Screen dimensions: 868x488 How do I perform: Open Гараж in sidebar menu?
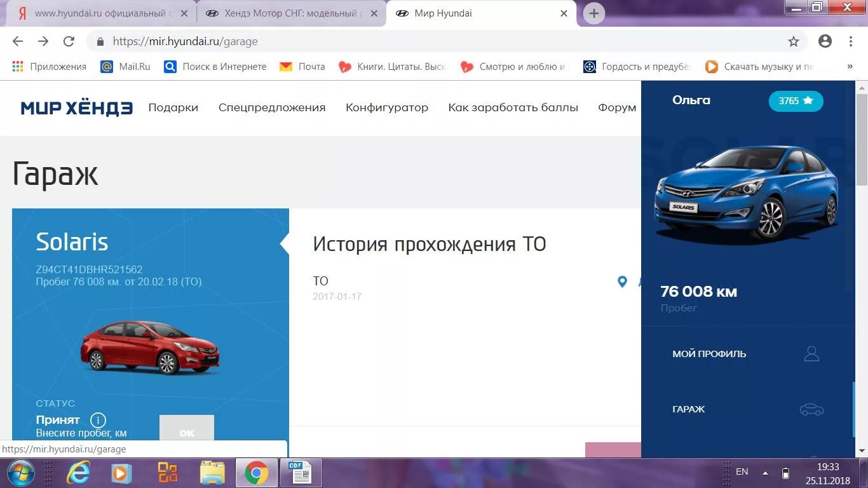point(689,409)
